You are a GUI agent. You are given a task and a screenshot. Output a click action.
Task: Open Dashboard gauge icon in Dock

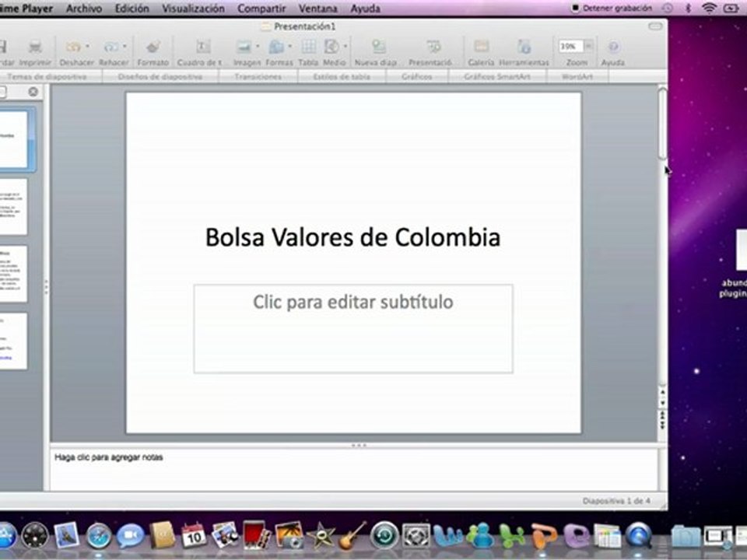(x=35, y=536)
